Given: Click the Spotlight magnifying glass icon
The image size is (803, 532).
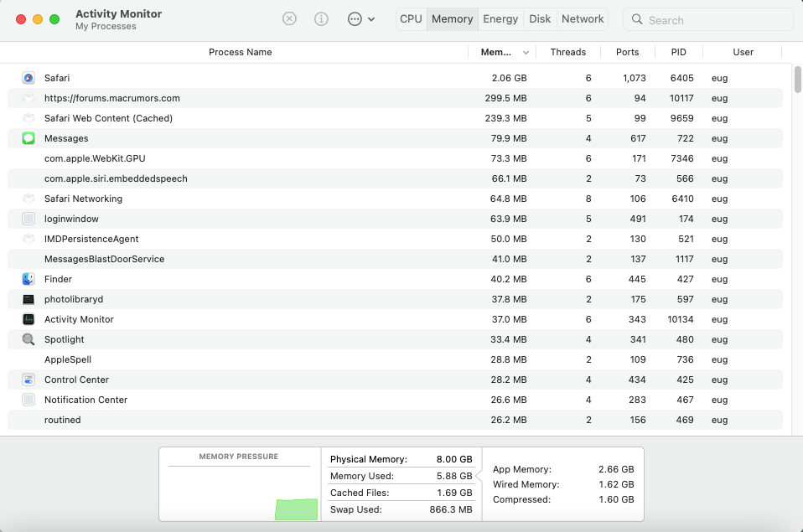Looking at the screenshot, I should (28, 339).
